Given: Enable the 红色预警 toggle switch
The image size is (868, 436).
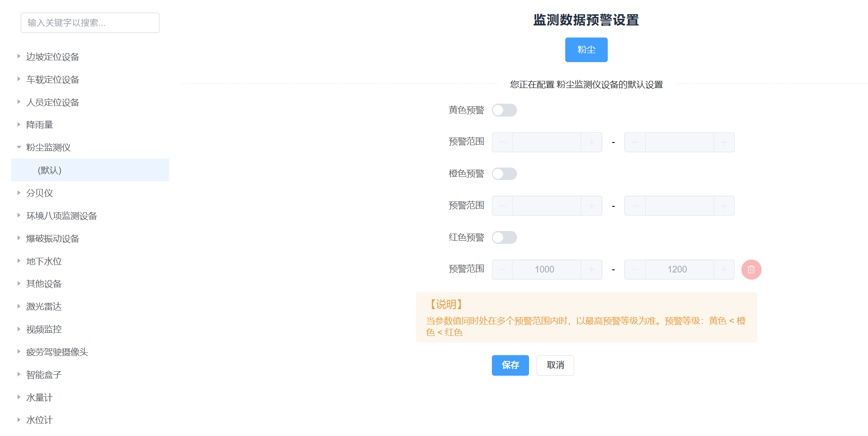Looking at the screenshot, I should [x=504, y=237].
